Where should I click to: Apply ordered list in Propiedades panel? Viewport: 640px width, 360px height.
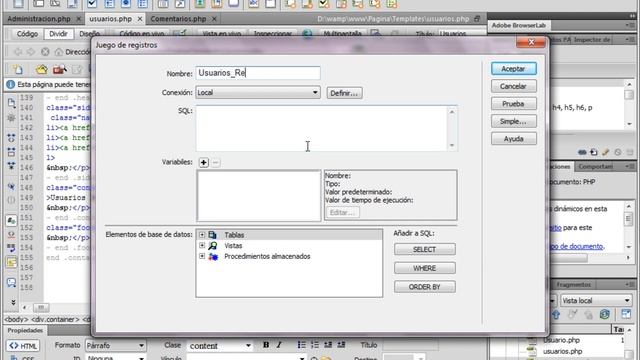tap(315, 345)
